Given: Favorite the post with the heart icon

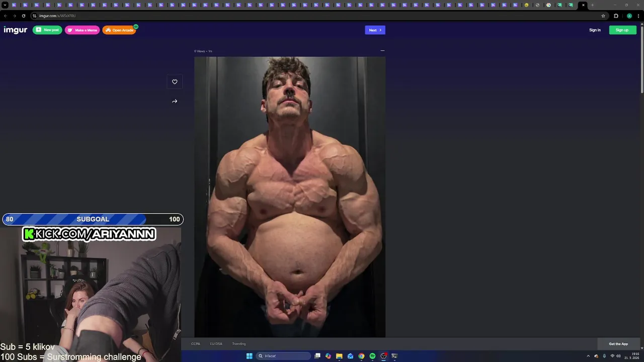Looking at the screenshot, I should tap(175, 82).
